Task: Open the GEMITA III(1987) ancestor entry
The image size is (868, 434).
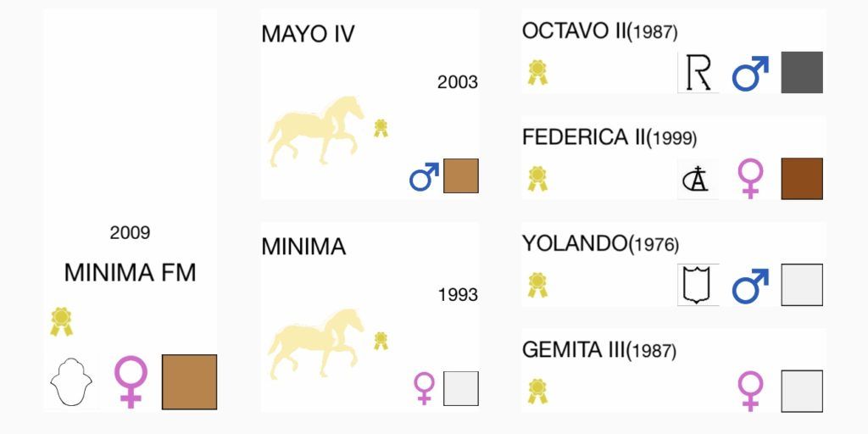Action: coord(599,350)
